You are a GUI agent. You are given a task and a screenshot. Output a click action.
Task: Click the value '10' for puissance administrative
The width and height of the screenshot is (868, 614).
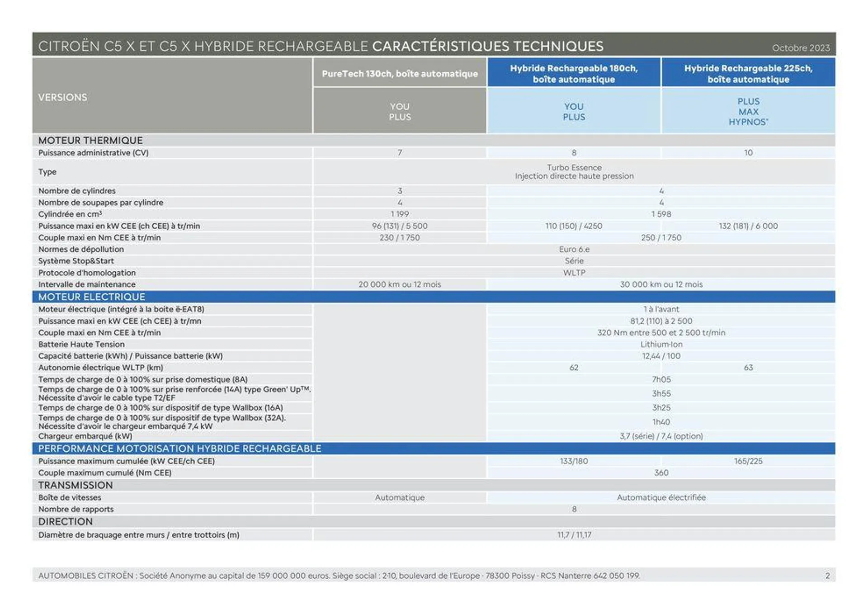(748, 153)
